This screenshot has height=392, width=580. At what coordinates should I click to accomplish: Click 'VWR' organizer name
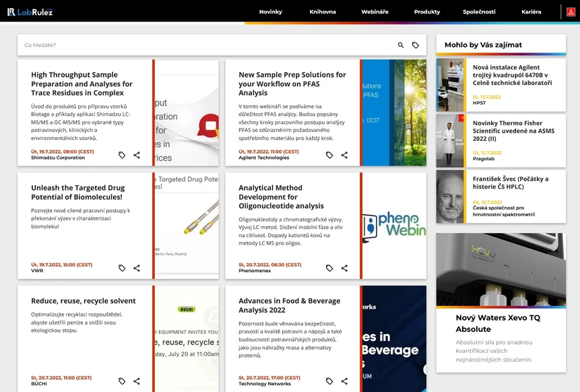click(37, 271)
